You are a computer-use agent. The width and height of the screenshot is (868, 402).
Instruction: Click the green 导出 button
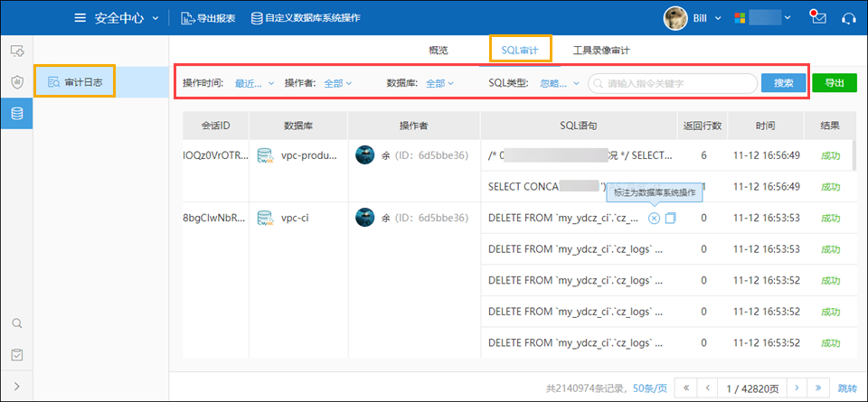pos(834,83)
